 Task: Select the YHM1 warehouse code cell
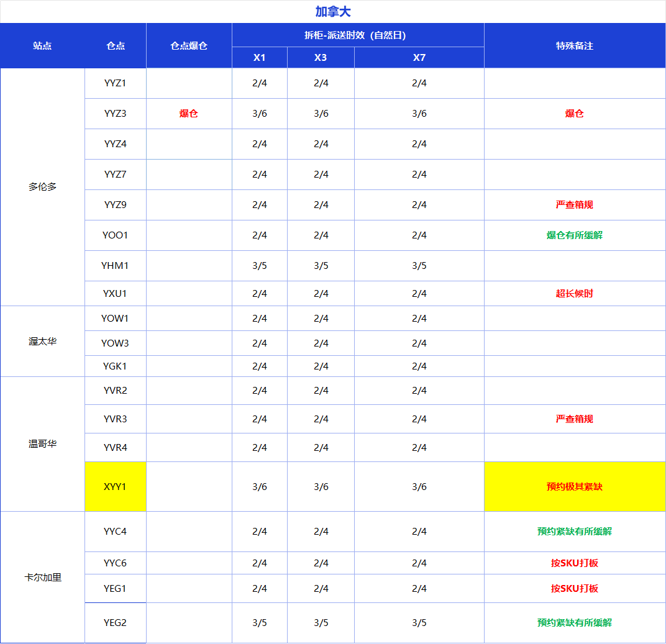point(116,266)
